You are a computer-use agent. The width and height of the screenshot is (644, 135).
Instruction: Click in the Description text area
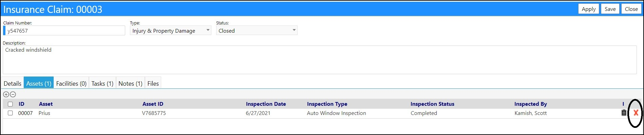tap(320, 60)
